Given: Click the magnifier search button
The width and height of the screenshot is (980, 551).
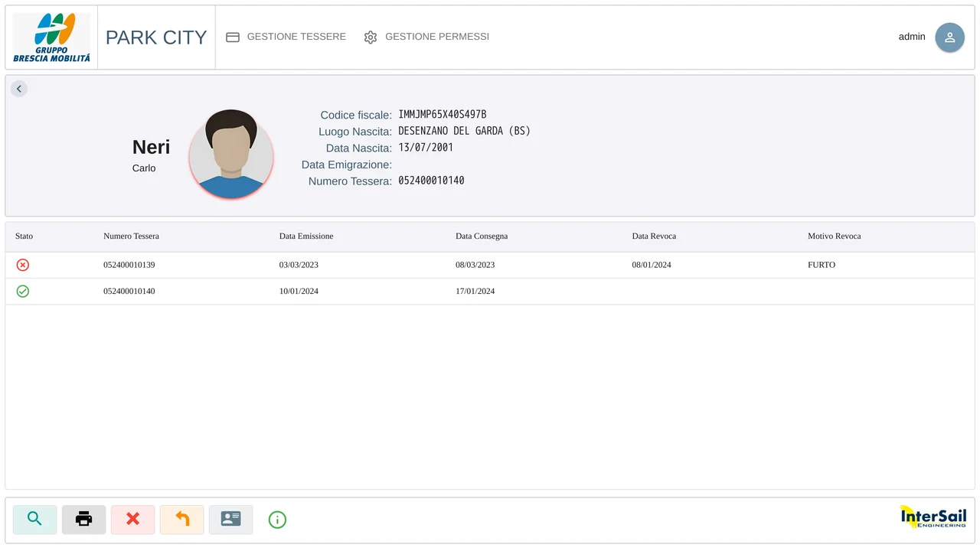Looking at the screenshot, I should click(x=34, y=520).
